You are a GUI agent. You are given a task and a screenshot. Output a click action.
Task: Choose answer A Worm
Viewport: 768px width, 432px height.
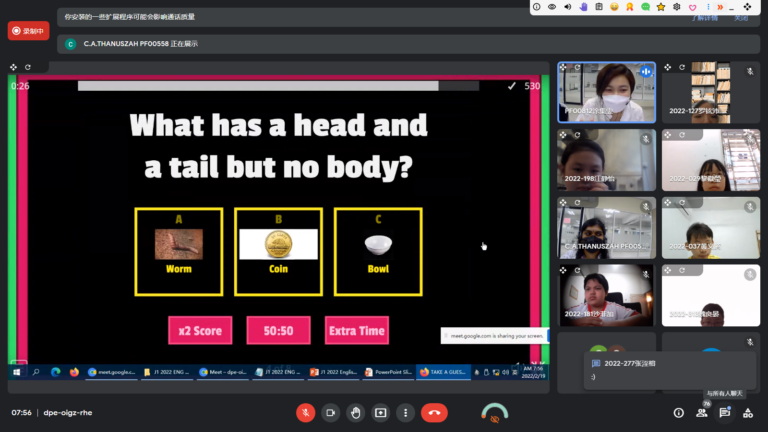click(x=178, y=251)
